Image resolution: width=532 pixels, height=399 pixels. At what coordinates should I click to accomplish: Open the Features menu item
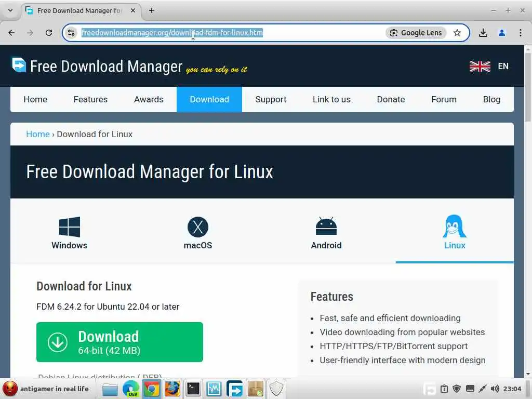(x=90, y=99)
